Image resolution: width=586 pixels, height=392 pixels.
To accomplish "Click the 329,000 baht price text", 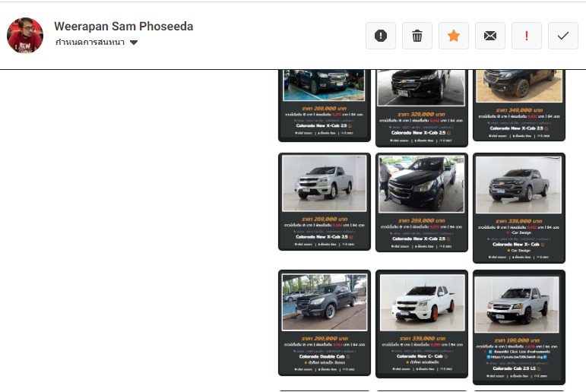I will pos(422,115).
